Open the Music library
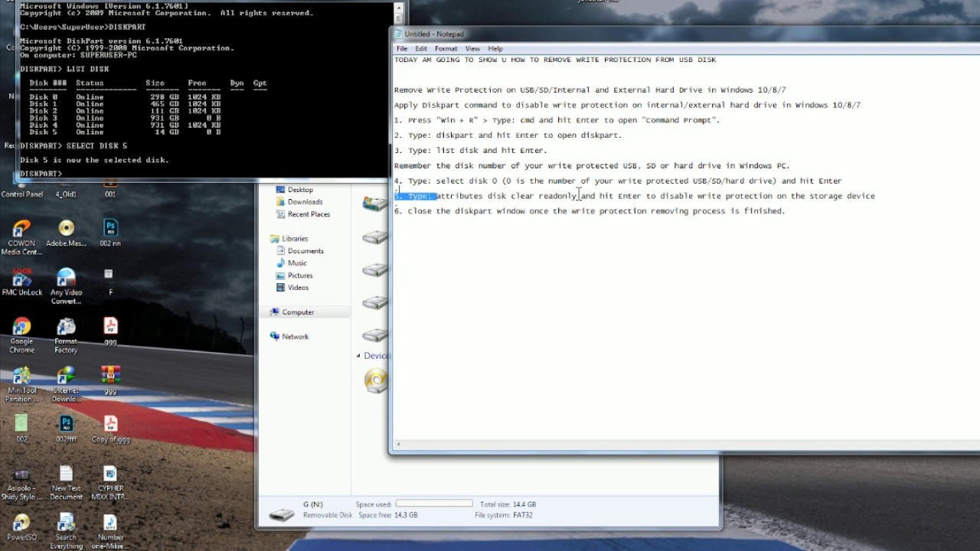The image size is (980, 551). coord(297,263)
